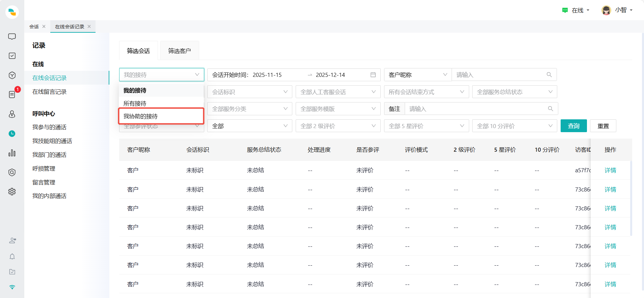The height and width of the screenshot is (298, 644).
Task: Open the 小智 user menu arrow
Action: tap(631, 10)
